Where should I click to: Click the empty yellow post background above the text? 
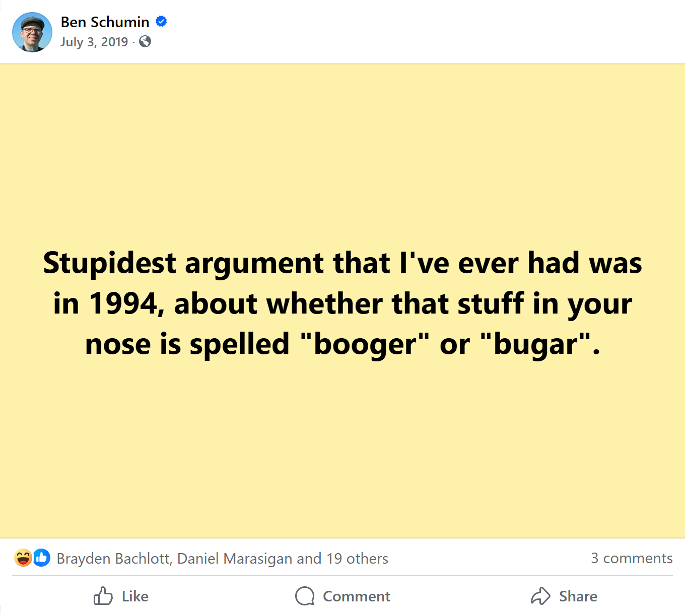342,151
